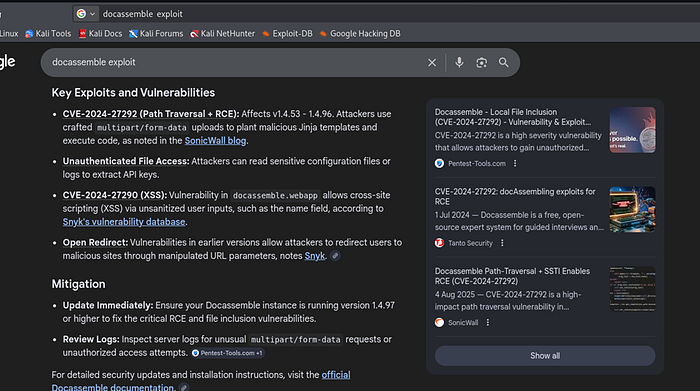The height and width of the screenshot is (391, 700).
Task: Click the Show all button
Action: coord(545,356)
